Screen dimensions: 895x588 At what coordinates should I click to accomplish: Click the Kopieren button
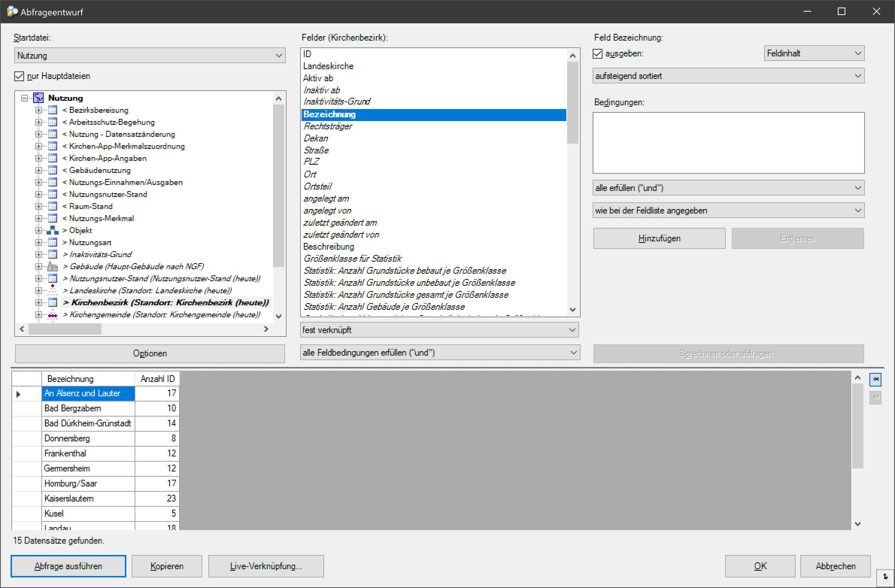tap(167, 566)
